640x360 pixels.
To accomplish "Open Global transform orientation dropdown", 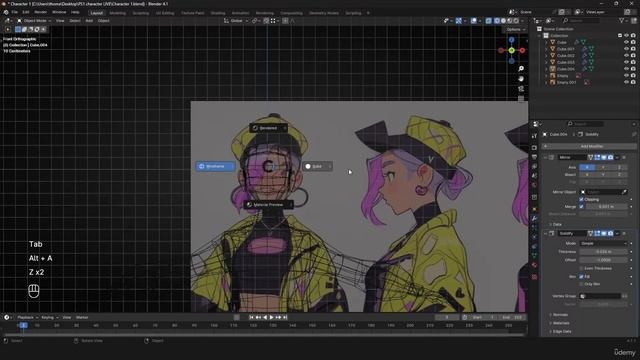I will point(236,21).
